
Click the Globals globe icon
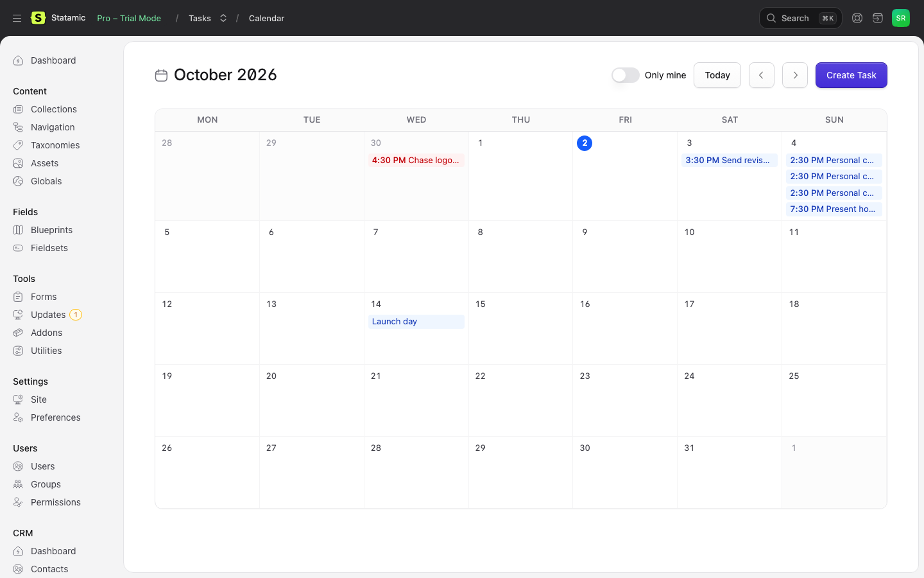[18, 181]
